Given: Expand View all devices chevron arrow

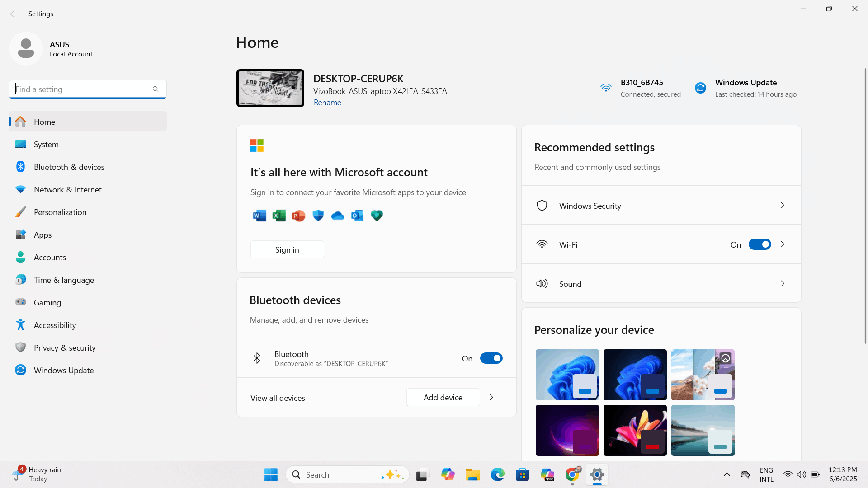Looking at the screenshot, I should pos(491,398).
